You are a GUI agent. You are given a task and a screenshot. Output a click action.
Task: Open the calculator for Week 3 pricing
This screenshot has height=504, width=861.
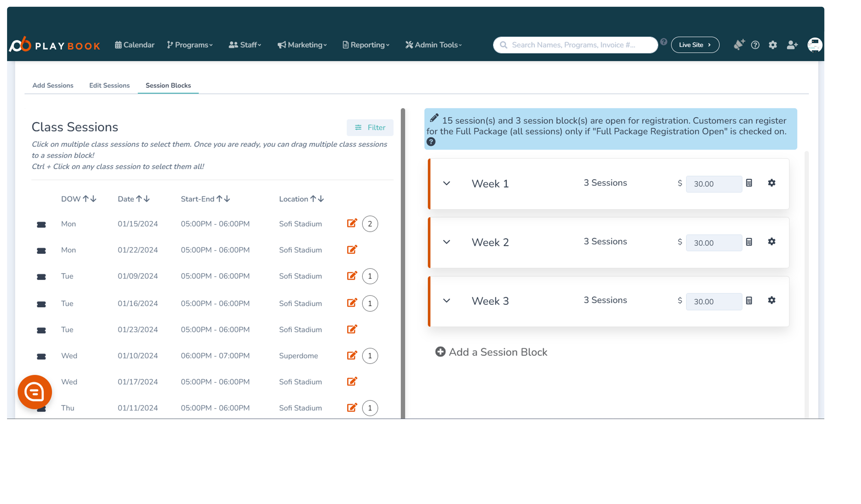click(x=750, y=301)
